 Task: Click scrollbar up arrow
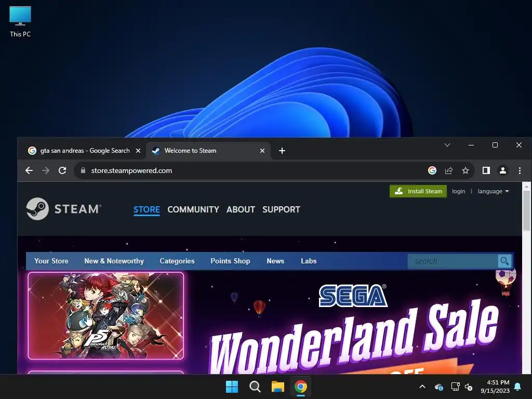[x=526, y=187]
